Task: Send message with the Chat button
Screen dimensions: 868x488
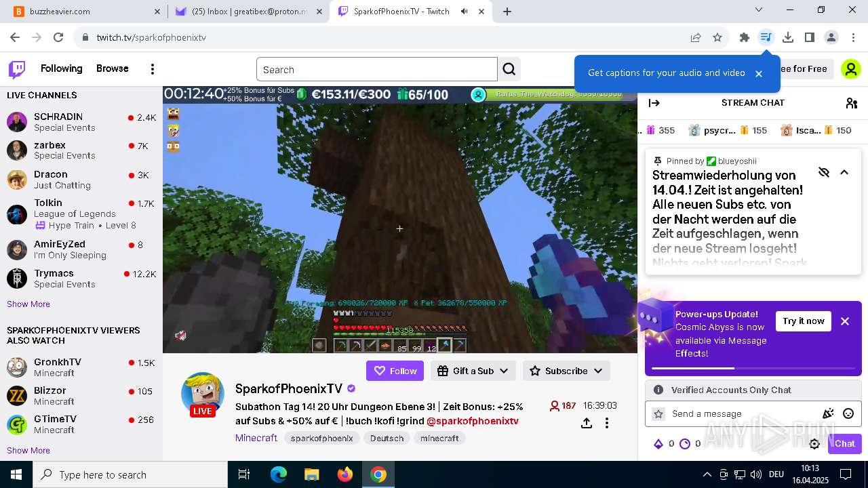Action: click(x=844, y=444)
